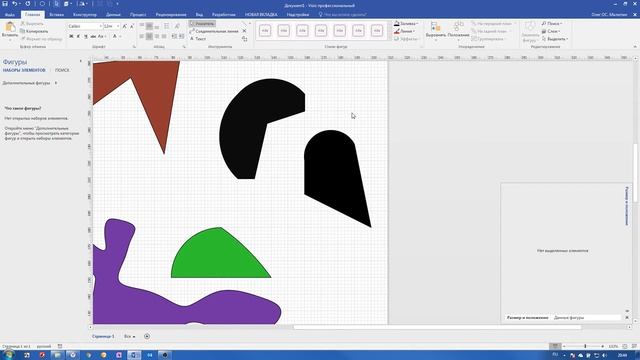The image size is (640, 360).
Task: Expand Дополнительные фигуры more shapes menu
Action: (x=29, y=83)
